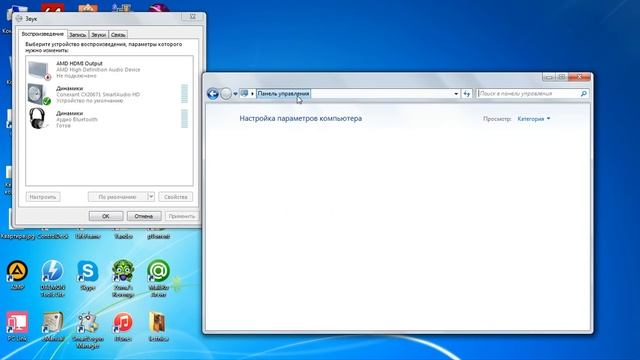Open the recent pages arrow near Forward

235,94
